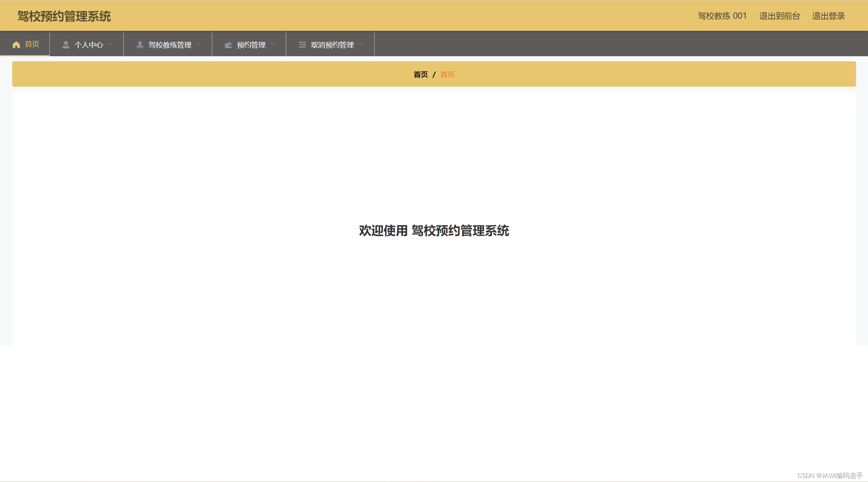The image size is (868, 482).
Task: Click 首页 in the breadcrumb trail
Action: click(420, 74)
